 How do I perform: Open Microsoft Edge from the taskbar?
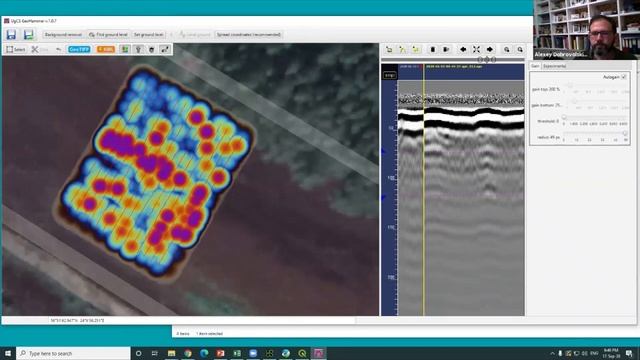(204, 353)
